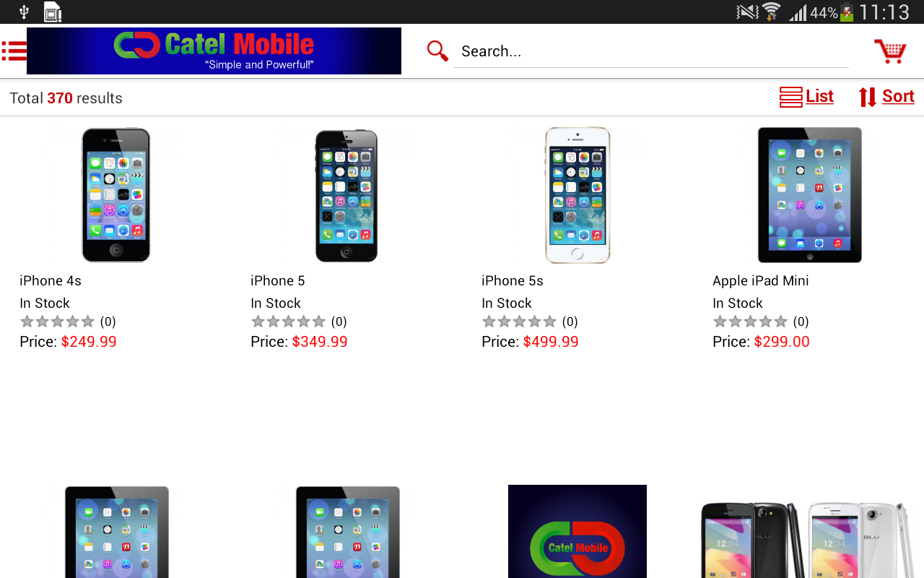Open the iPhone 4s product image
This screenshot has height=578, width=924.
(115, 195)
